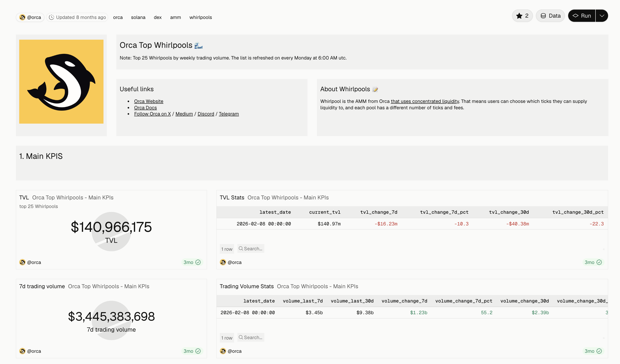The image size is (620, 364).
Task: Sort by tvl_change_7d_pct column header
Action: 444,212
